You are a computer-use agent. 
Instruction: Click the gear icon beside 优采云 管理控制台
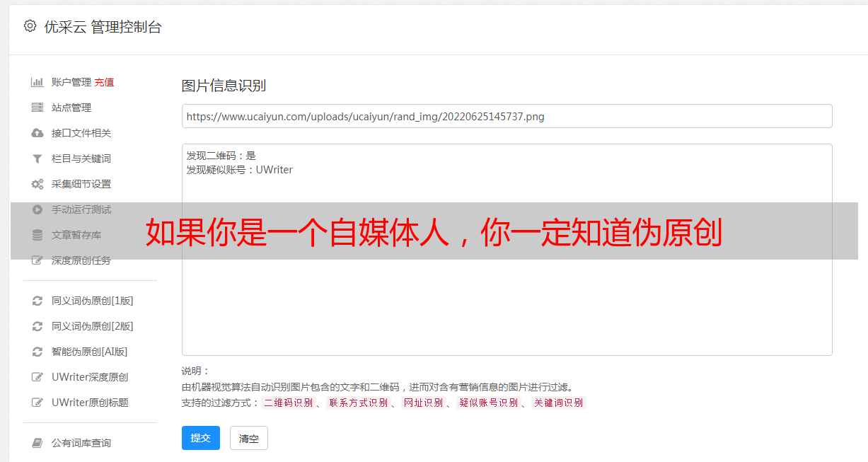(30, 26)
